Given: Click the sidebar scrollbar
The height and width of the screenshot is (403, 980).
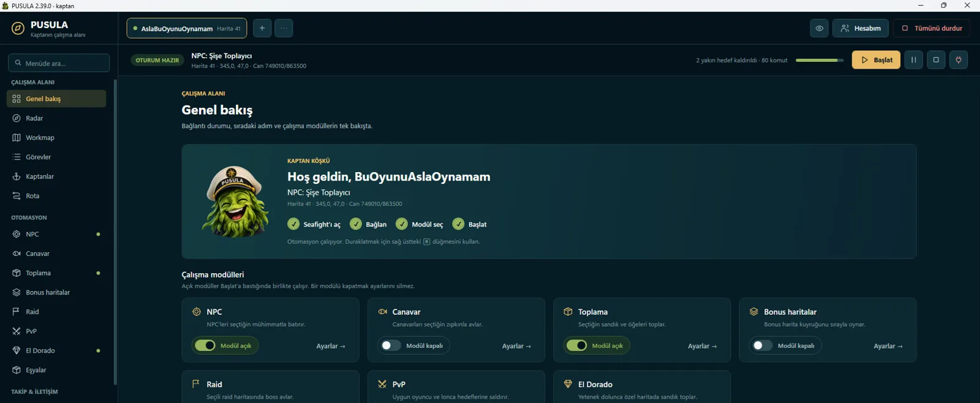Looking at the screenshot, I should point(115,232).
